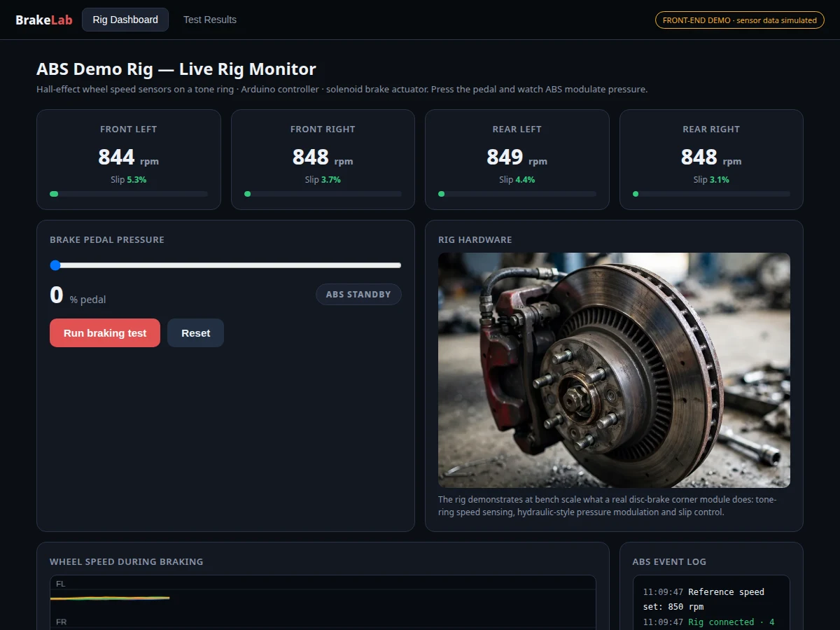The height and width of the screenshot is (630, 840).
Task: Select the Front Left wheel speed card
Action: [129, 160]
